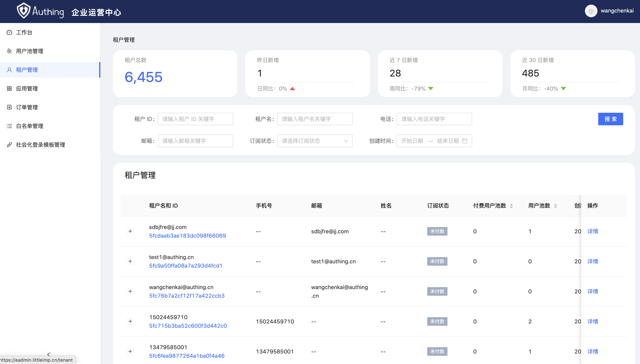This screenshot has height=364, width=640.
Task: Toggle the 日同比 indicator arrow
Action: tap(292, 88)
